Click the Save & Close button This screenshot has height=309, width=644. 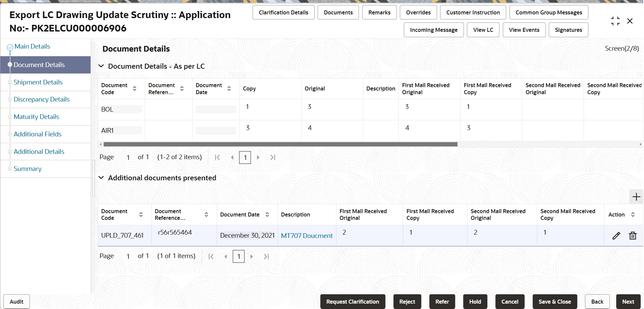pyautogui.click(x=555, y=302)
